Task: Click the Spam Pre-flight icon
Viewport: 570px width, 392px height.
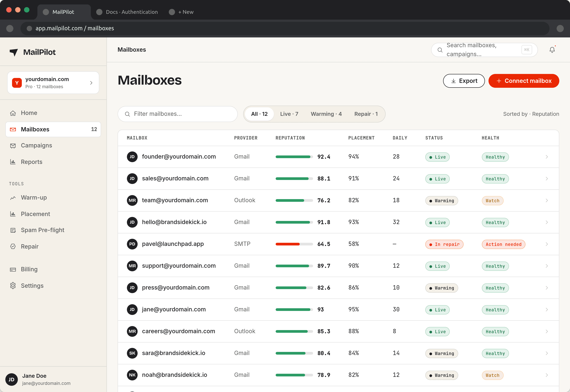Action: [x=13, y=230]
